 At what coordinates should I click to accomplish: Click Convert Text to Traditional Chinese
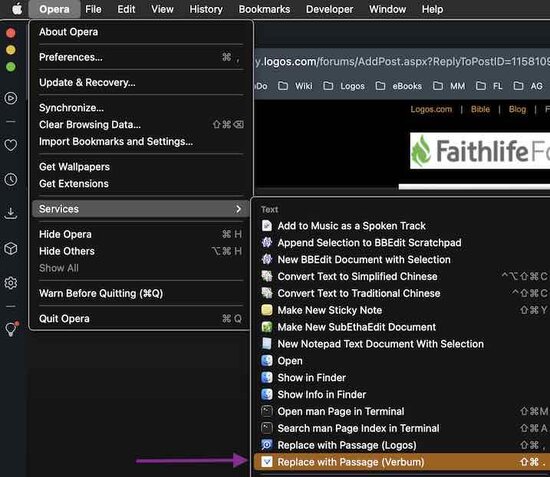[402, 293]
